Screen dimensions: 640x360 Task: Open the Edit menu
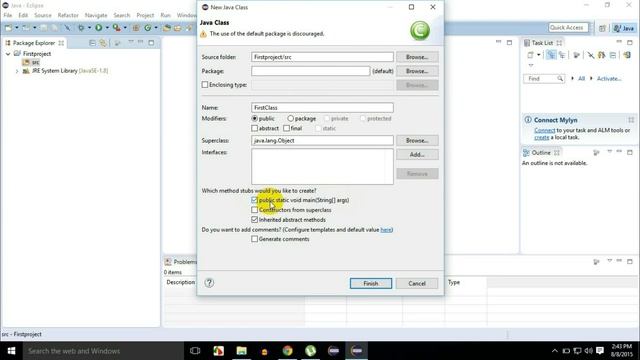pyautogui.click(x=23, y=15)
